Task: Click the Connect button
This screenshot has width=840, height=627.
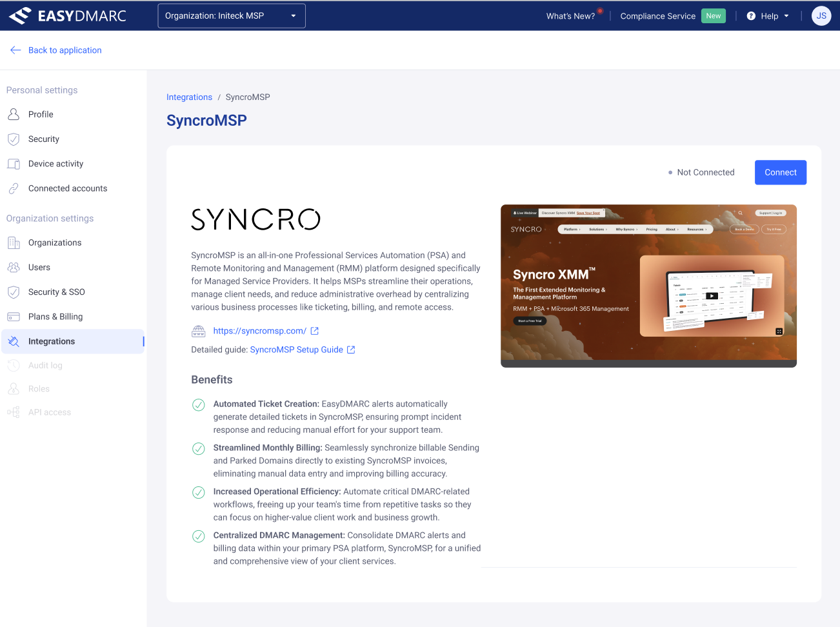Action: 781,172
